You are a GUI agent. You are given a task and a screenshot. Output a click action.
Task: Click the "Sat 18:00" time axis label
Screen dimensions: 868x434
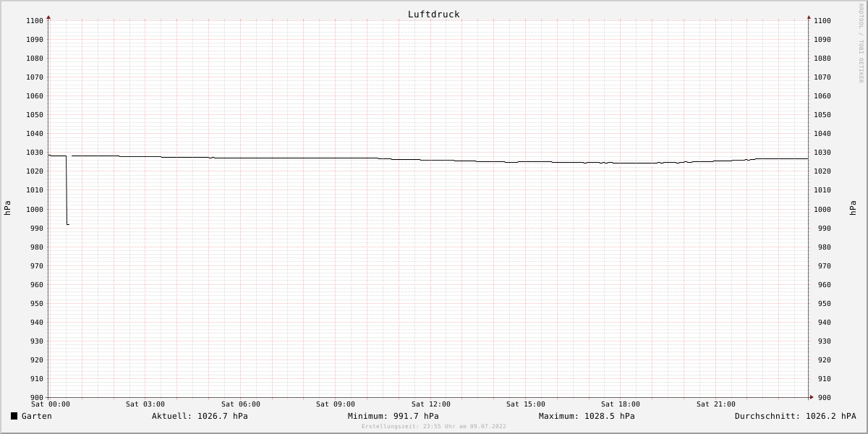click(x=621, y=404)
